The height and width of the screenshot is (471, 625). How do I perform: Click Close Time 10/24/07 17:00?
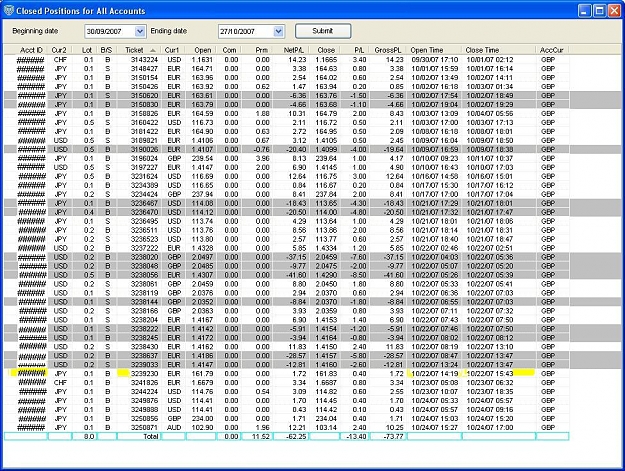(490, 427)
